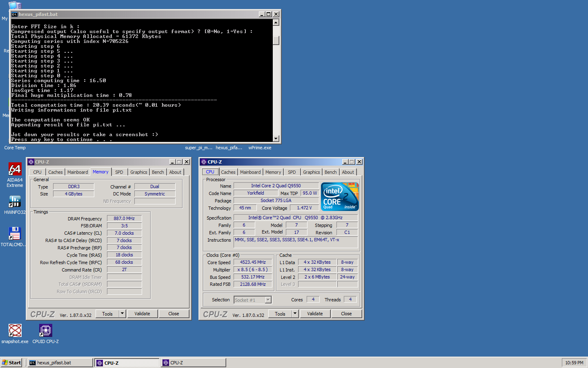Screen dimensions: 588x368
Task: Click memory Type DDR3 field
Action: pos(73,186)
